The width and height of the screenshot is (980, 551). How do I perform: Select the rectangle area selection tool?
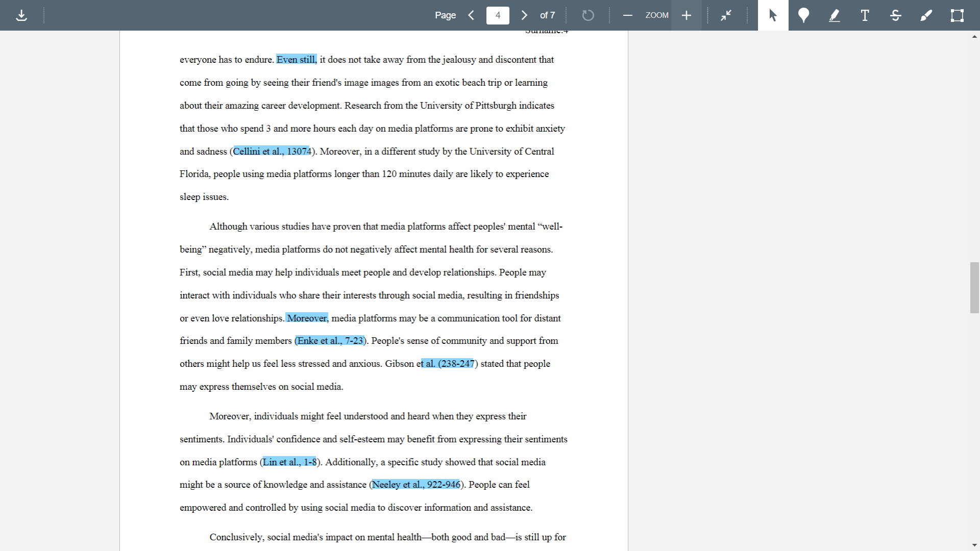957,15
